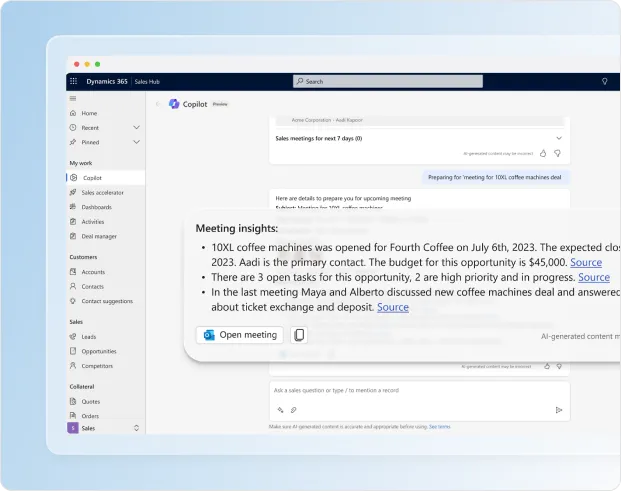Thumbs down the sales meetings response

(x=557, y=153)
